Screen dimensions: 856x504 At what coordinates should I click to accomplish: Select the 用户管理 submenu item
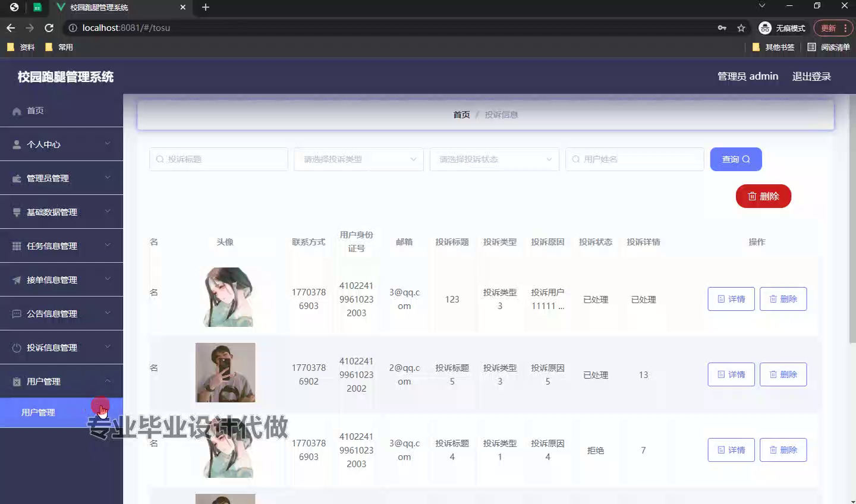61,412
